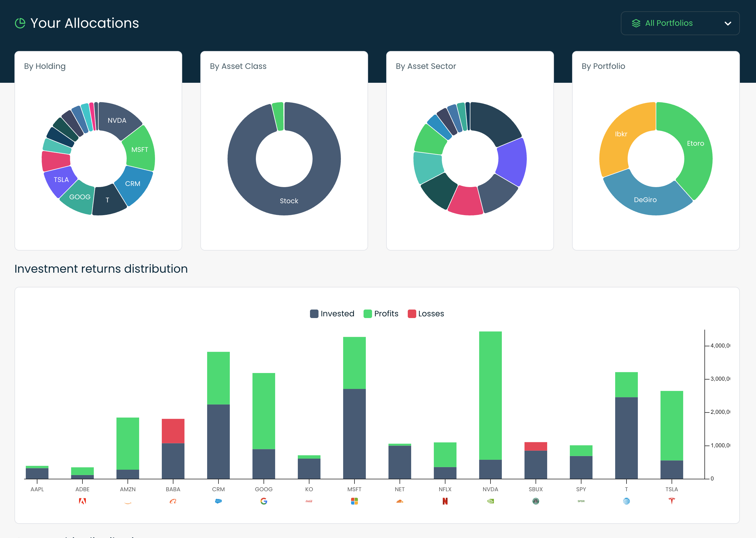This screenshot has height=538, width=756.
Task: Click the Microsoft logo under MSFT
Action: point(354,501)
